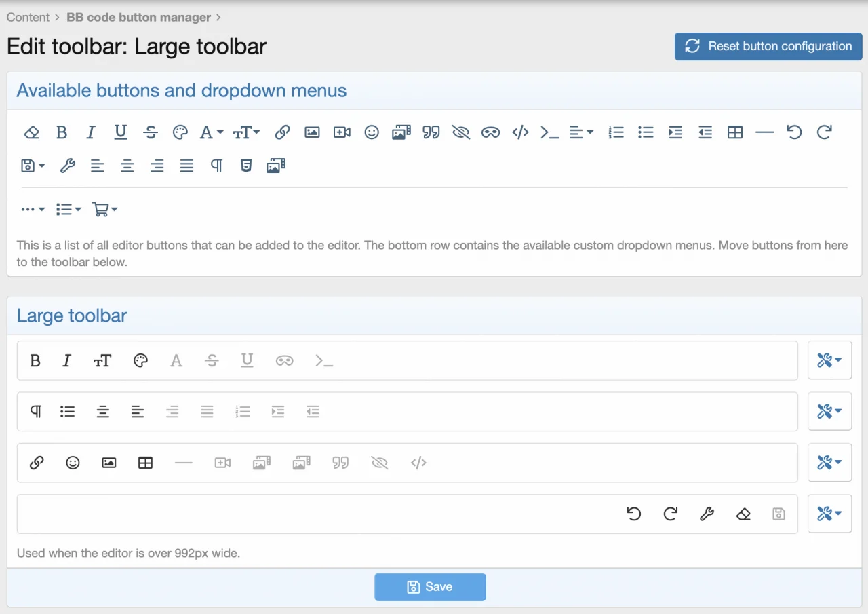Click redo icon in Large toolbar bottom row

(x=671, y=514)
